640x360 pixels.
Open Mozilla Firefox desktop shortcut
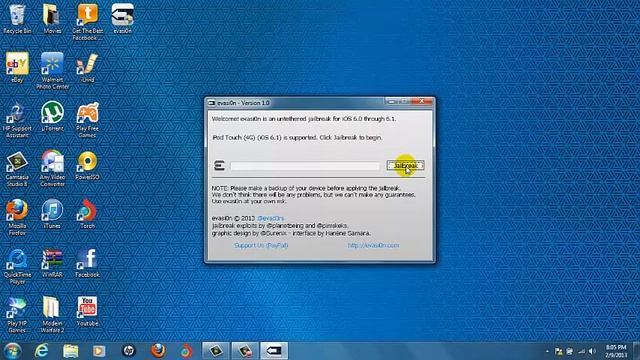pyautogui.click(x=17, y=217)
